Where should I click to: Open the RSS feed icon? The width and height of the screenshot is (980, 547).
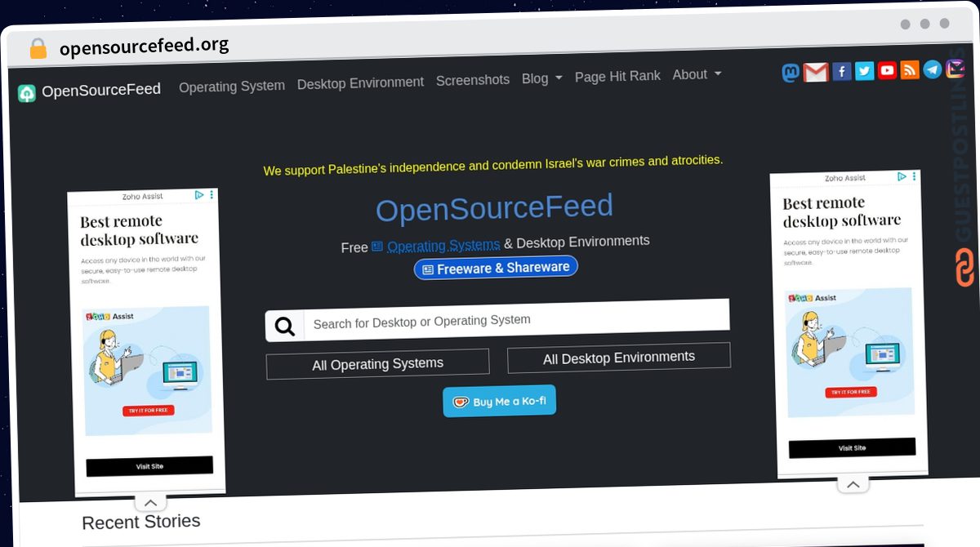pyautogui.click(x=910, y=70)
